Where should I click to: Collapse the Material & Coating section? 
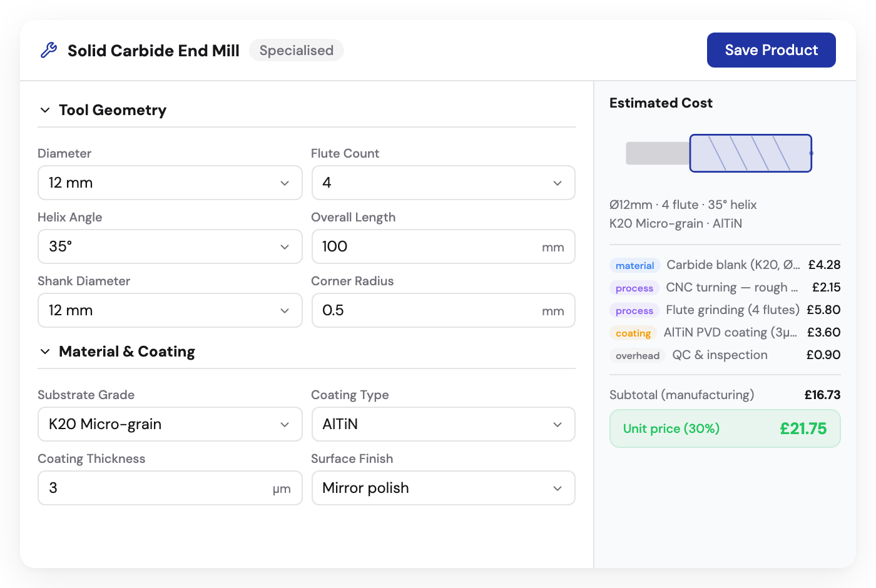(44, 351)
